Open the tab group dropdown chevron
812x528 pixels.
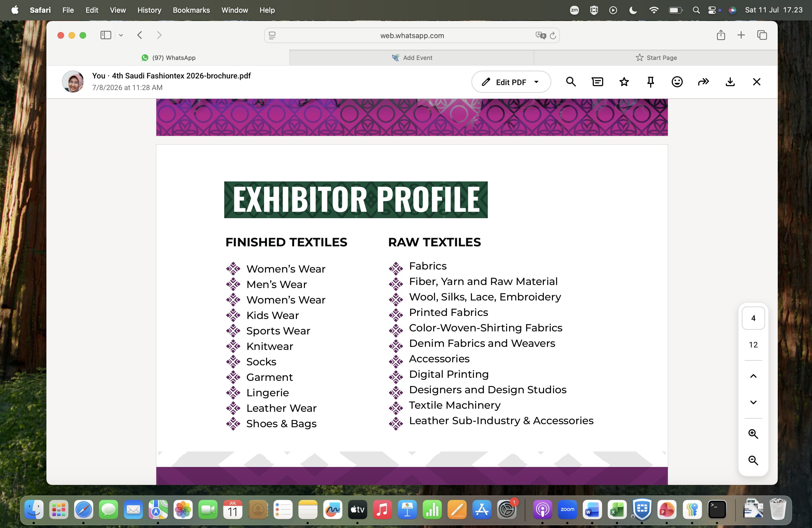click(x=121, y=35)
